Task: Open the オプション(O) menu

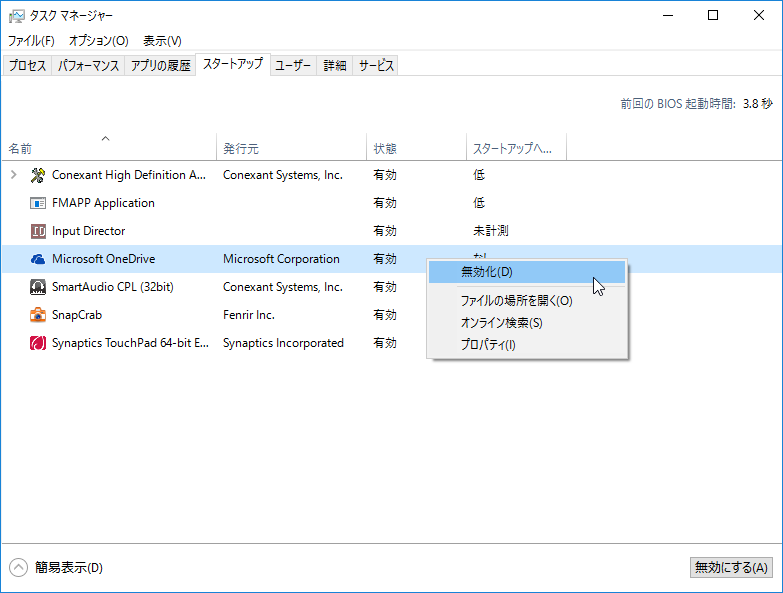Action: tap(98, 41)
